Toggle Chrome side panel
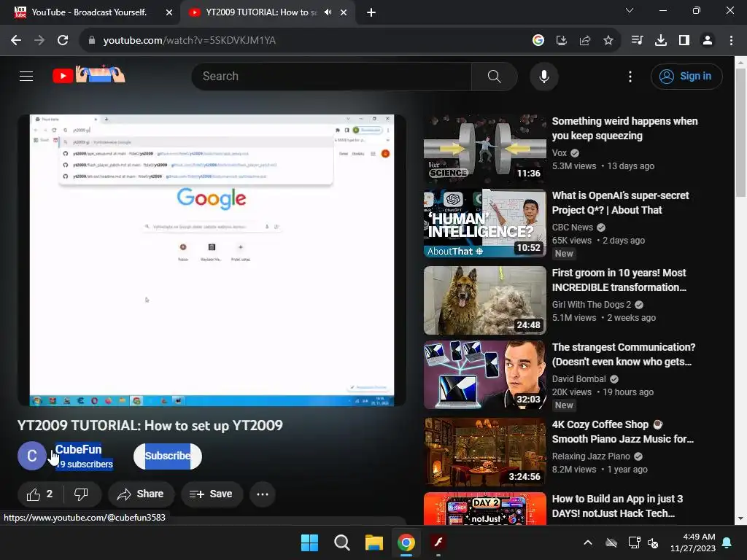747x560 pixels. [x=684, y=41]
